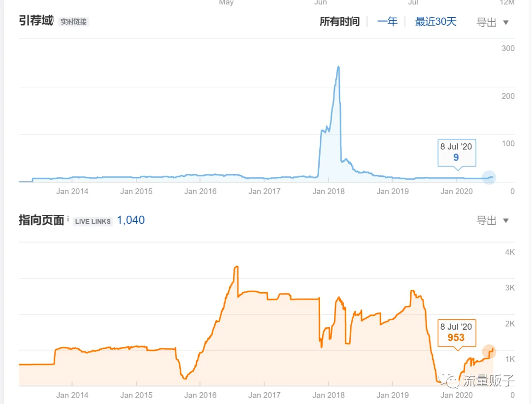Click the 2K y-axis label on 指向页面 chart
The width and height of the screenshot is (532, 404).
pyautogui.click(x=510, y=324)
